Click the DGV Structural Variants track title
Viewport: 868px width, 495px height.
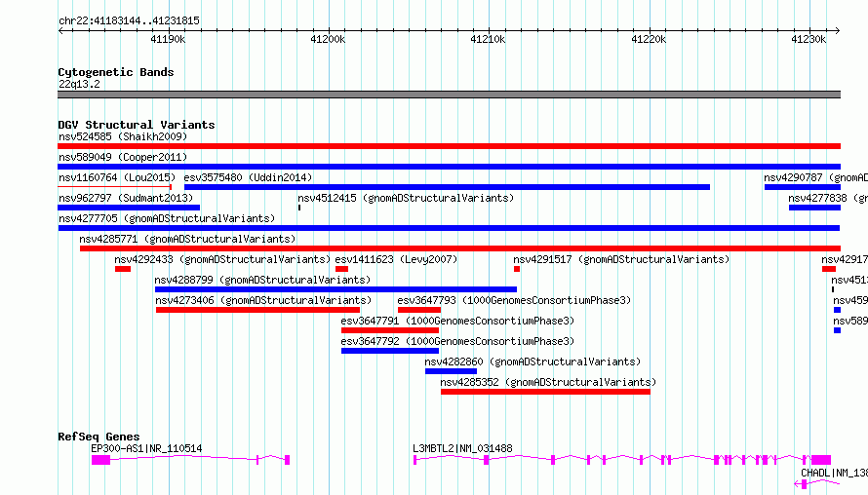pos(137,125)
